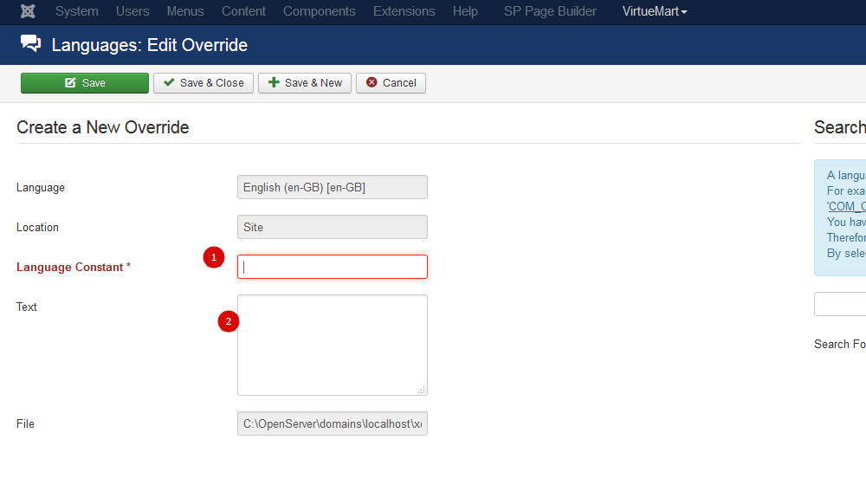Open SP Page Builder menu
Viewport: 866px width, 504px height.
point(550,11)
